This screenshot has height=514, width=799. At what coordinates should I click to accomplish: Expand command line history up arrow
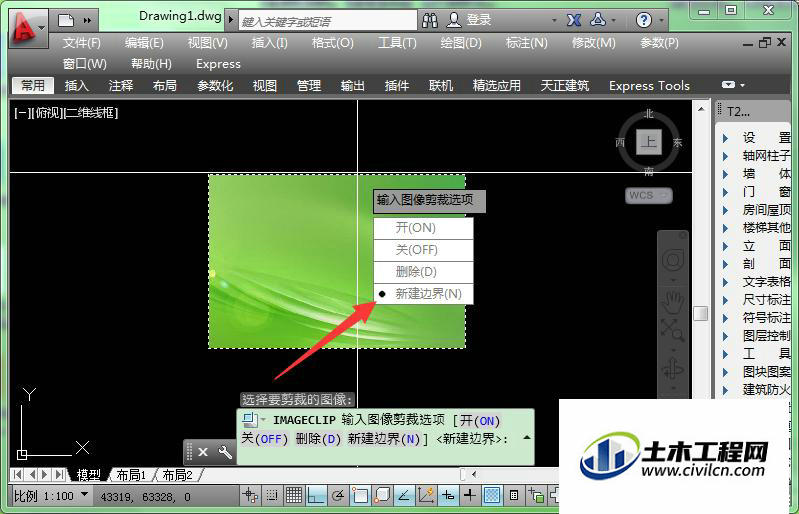527,438
